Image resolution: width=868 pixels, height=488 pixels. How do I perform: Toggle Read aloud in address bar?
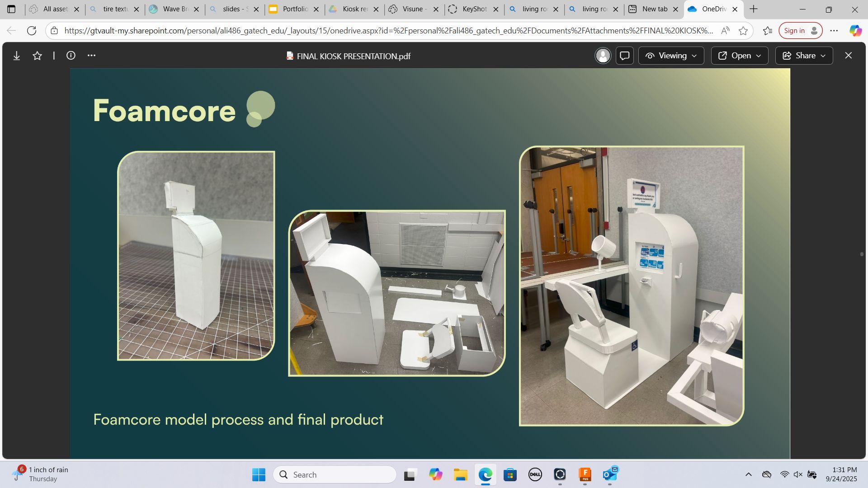(x=725, y=31)
